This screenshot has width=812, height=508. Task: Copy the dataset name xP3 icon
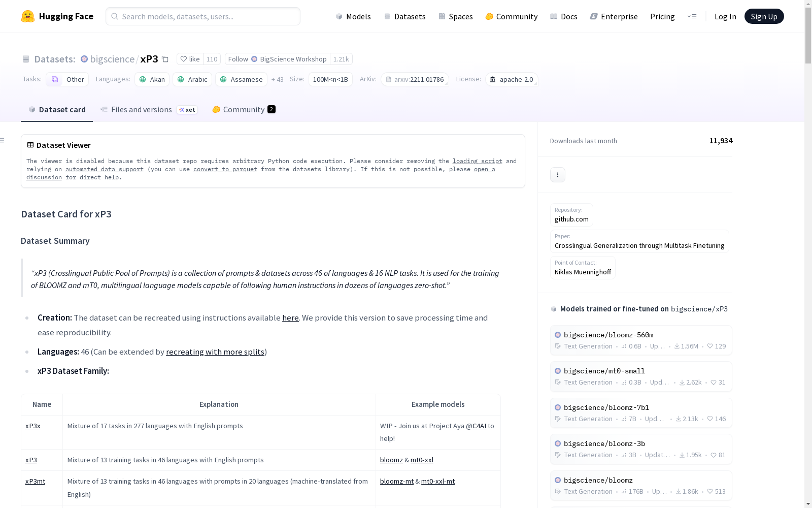pyautogui.click(x=165, y=59)
